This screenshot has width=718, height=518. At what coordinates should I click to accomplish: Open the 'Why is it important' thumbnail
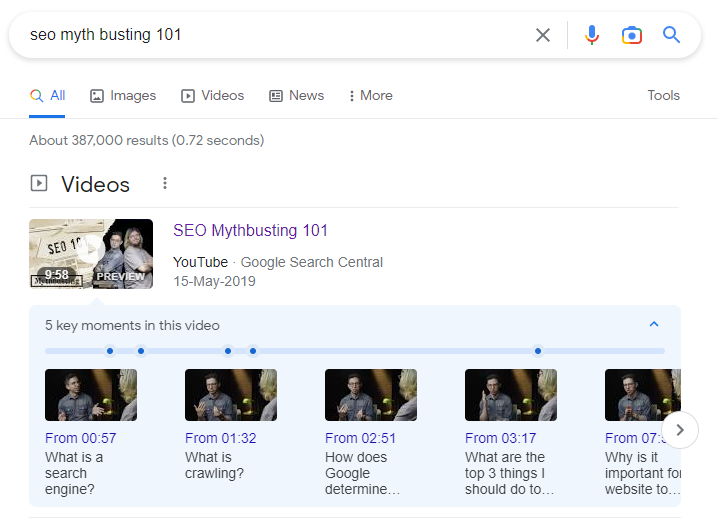(x=643, y=395)
